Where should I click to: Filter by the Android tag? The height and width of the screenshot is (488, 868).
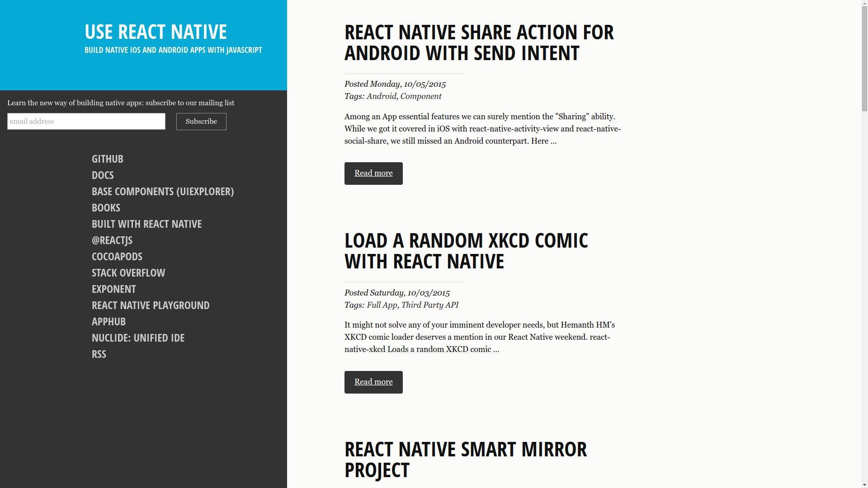pos(382,96)
